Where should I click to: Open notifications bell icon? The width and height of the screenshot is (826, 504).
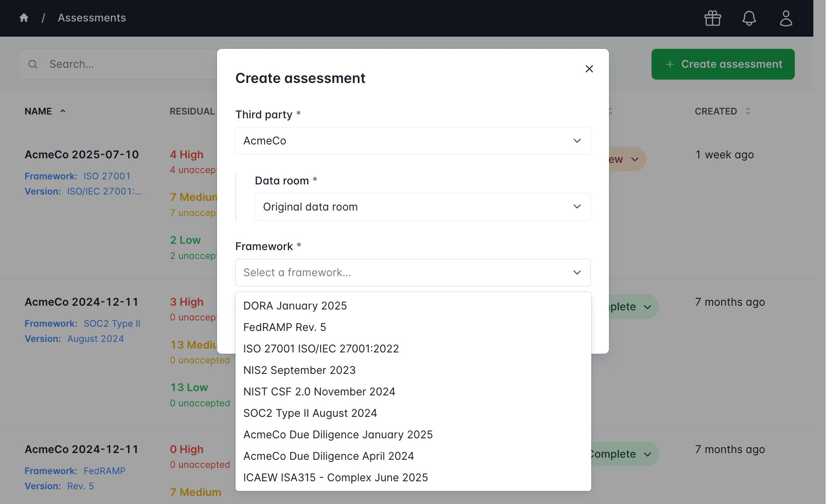pyautogui.click(x=749, y=18)
